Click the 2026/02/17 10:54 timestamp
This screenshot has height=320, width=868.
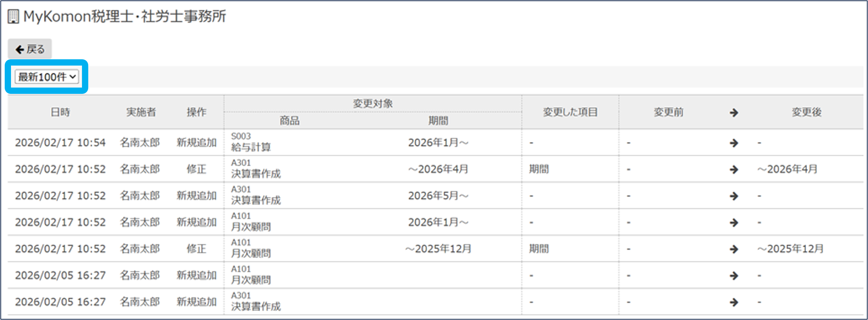(x=60, y=143)
